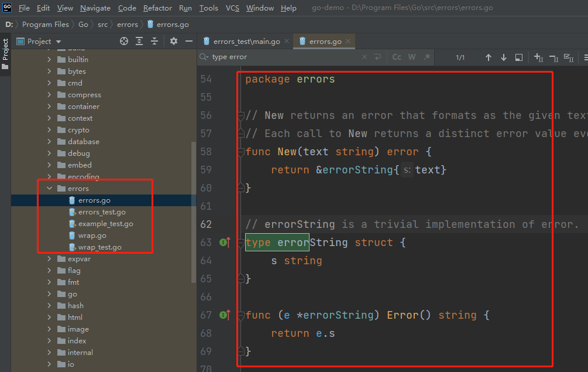Expand the crypto folder in Project tree
The width and height of the screenshot is (588, 372).
[49, 129]
